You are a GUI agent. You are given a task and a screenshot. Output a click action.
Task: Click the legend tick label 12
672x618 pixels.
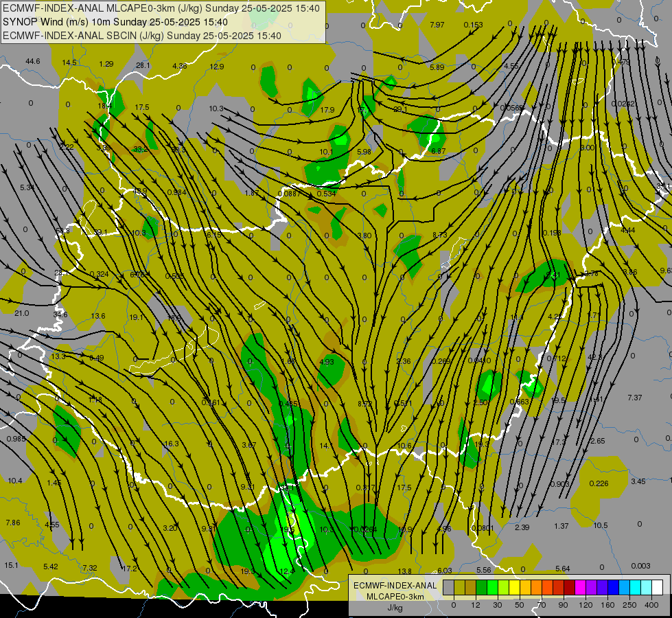coord(476,605)
